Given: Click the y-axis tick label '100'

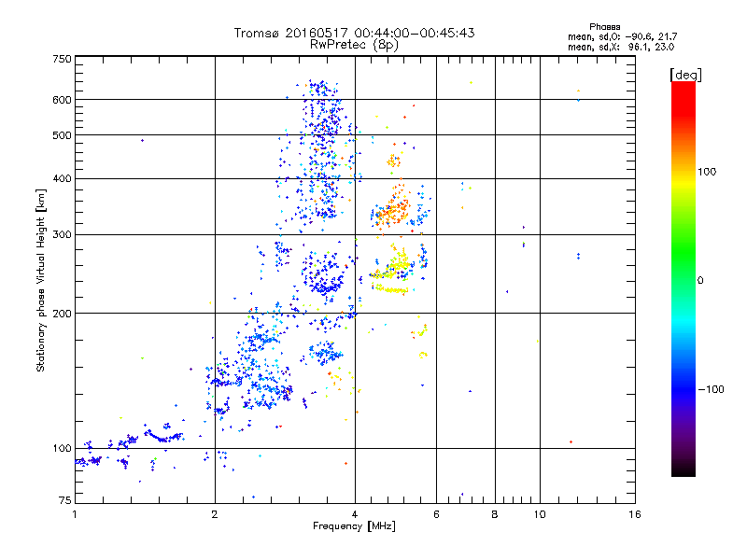Looking at the screenshot, I should coord(62,448).
